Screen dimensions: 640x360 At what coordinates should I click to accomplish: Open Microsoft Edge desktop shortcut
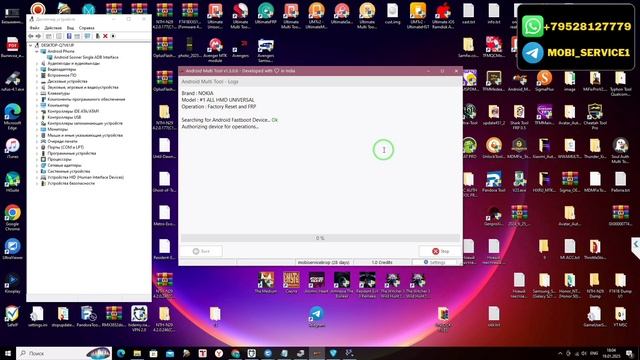pyautogui.click(x=13, y=117)
